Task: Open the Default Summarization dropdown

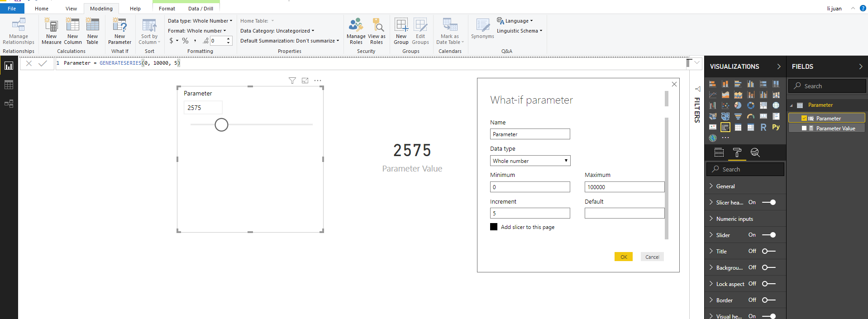Action: pos(290,41)
